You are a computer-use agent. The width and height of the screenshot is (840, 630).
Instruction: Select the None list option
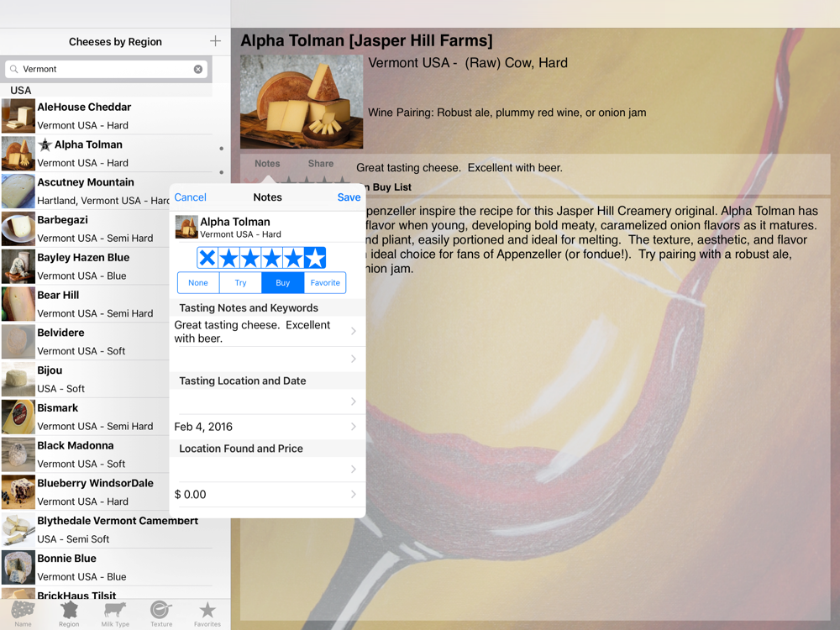[x=198, y=283]
